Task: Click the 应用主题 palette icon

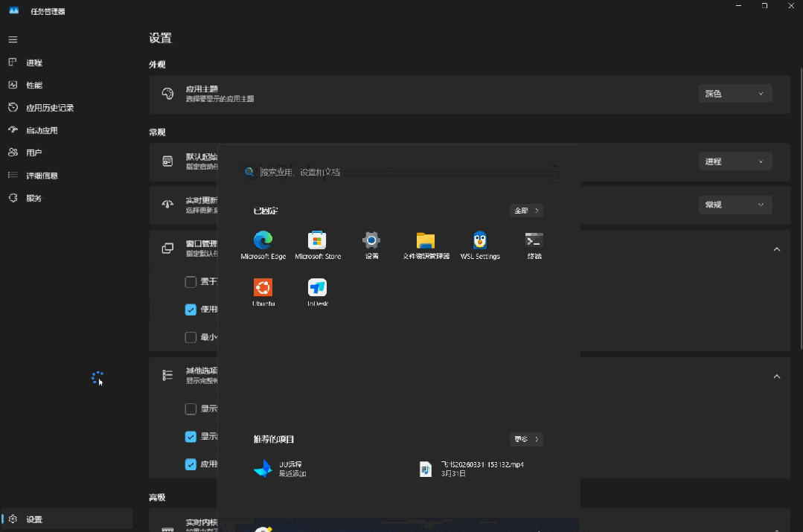Action: pos(167,94)
